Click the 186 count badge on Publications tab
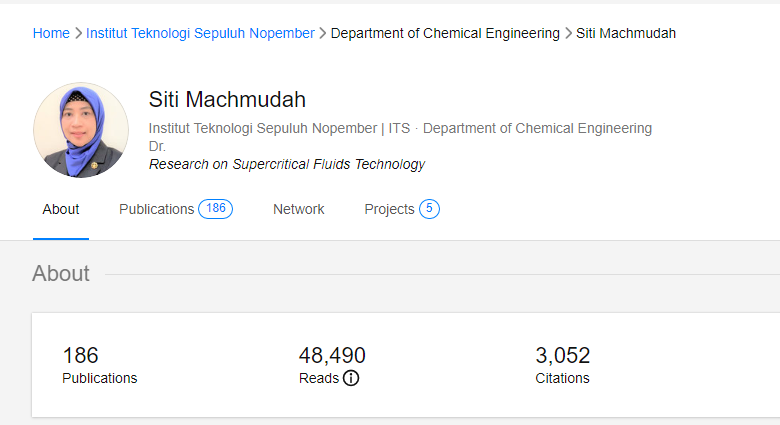Viewport: 780px width, 425px height. (x=215, y=209)
